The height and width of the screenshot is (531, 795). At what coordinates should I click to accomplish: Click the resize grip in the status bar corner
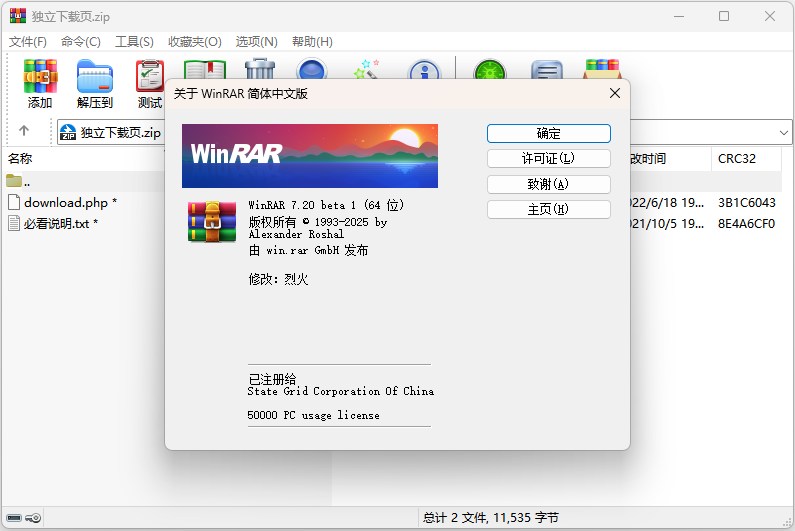787,523
